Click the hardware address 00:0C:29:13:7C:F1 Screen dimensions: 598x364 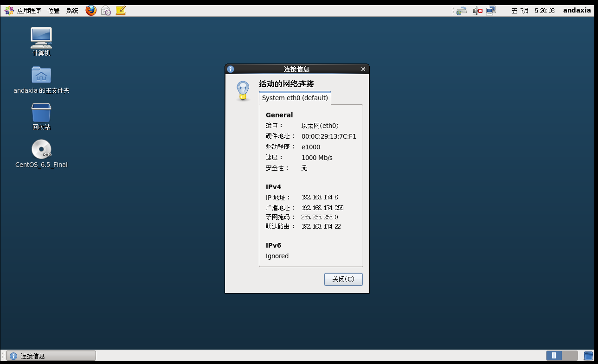click(329, 136)
